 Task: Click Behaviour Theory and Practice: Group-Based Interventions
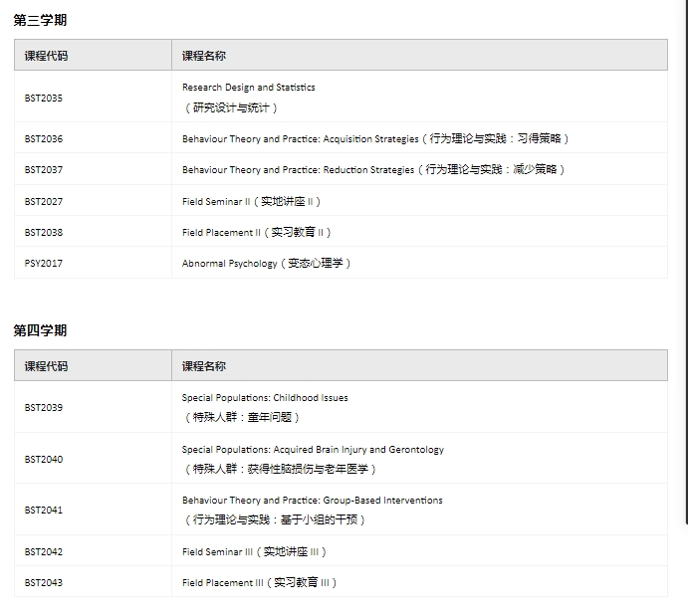point(312,501)
